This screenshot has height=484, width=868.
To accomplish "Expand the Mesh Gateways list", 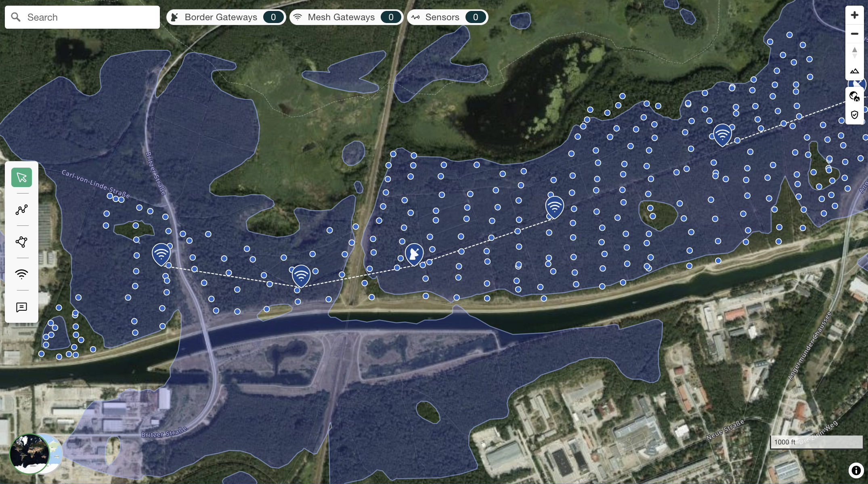I will pos(346,17).
